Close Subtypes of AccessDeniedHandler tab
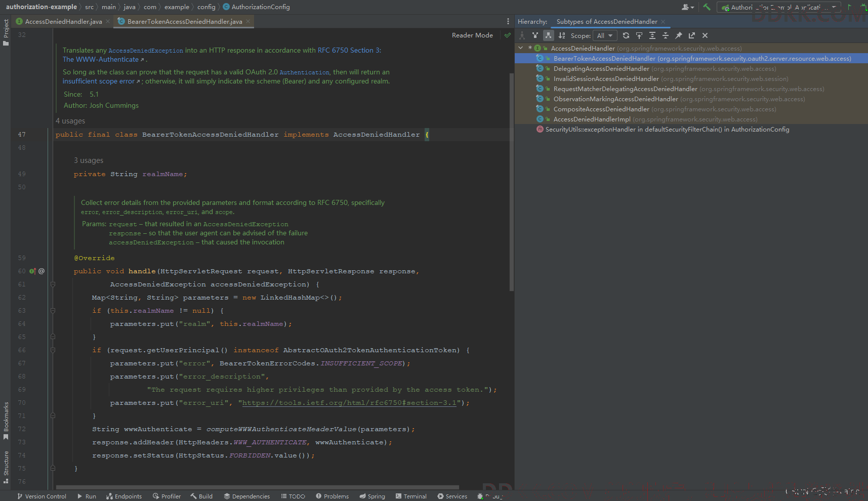 pyautogui.click(x=663, y=22)
